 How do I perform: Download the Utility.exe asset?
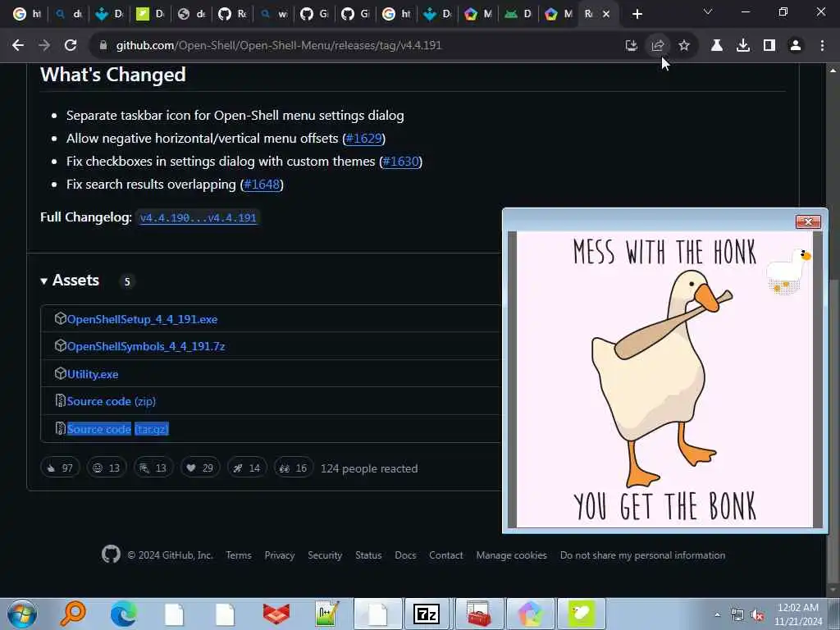coord(93,374)
